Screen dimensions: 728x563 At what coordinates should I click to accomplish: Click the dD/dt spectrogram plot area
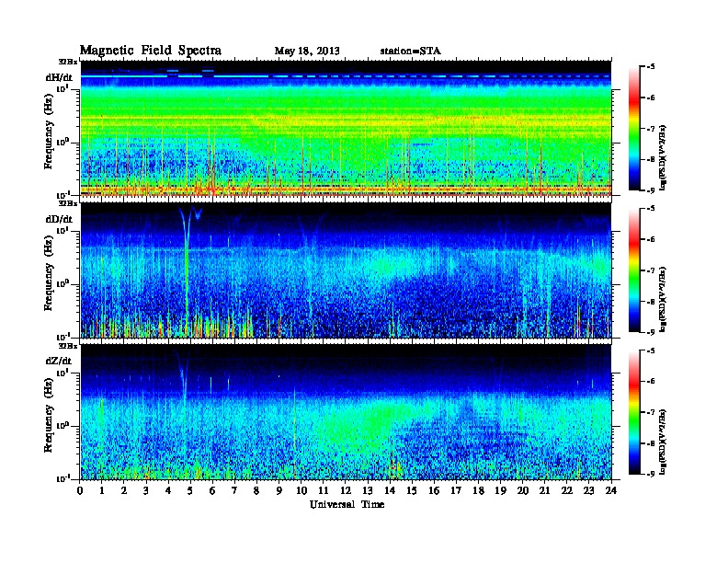[x=346, y=270]
